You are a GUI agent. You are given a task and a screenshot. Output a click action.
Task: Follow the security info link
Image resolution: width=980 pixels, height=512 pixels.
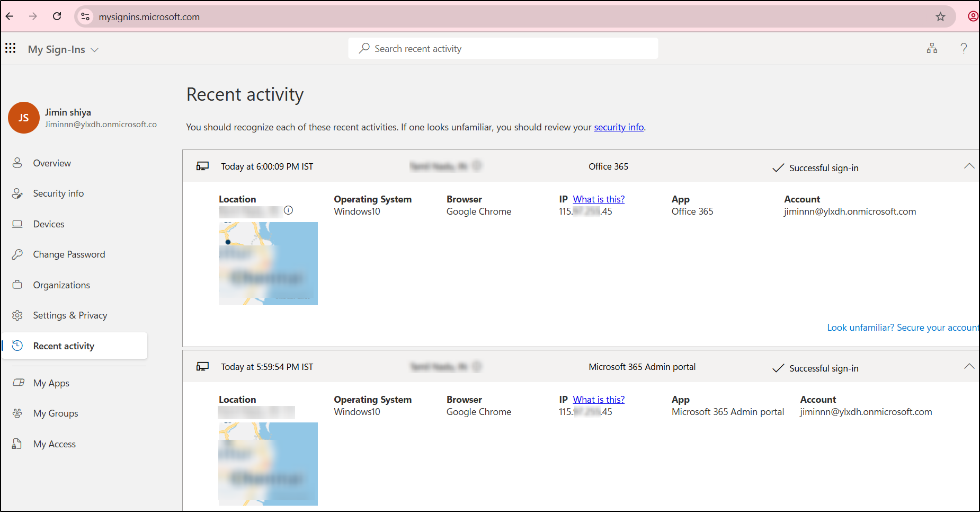(x=619, y=127)
